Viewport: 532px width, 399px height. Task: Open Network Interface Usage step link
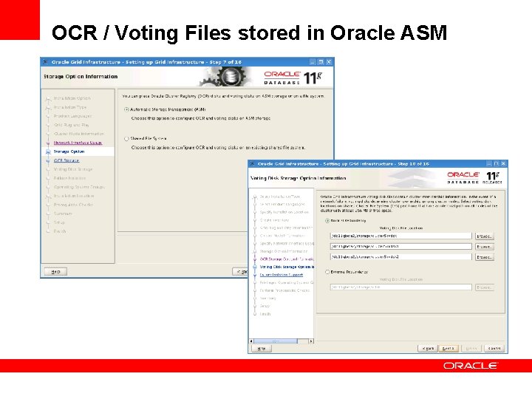78,143
